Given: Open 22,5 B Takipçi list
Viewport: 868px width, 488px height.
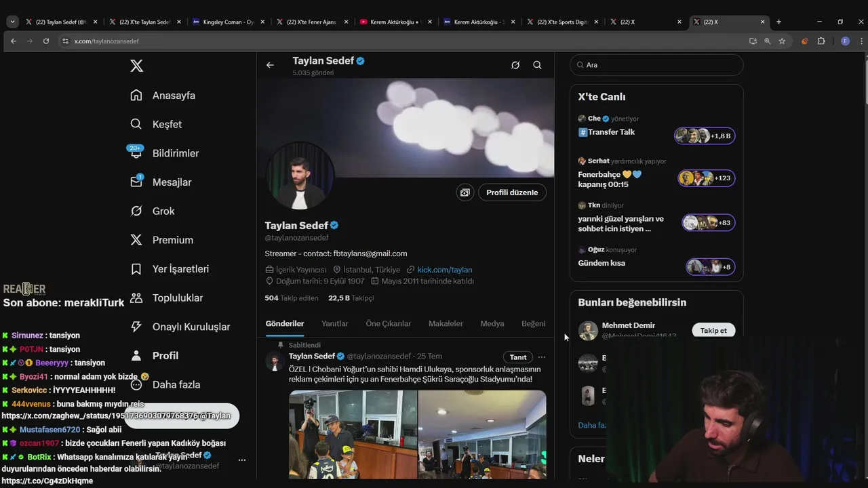Looking at the screenshot, I should [x=351, y=298].
